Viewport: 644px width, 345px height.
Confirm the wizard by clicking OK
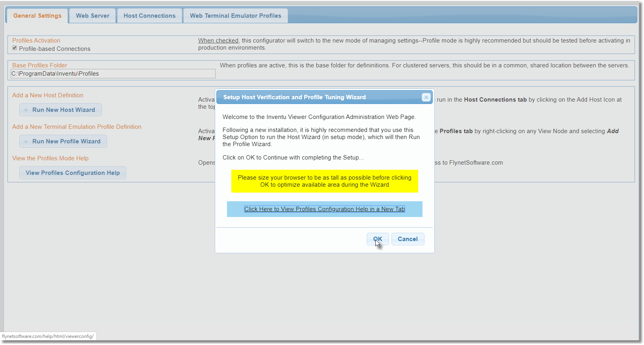[378, 239]
